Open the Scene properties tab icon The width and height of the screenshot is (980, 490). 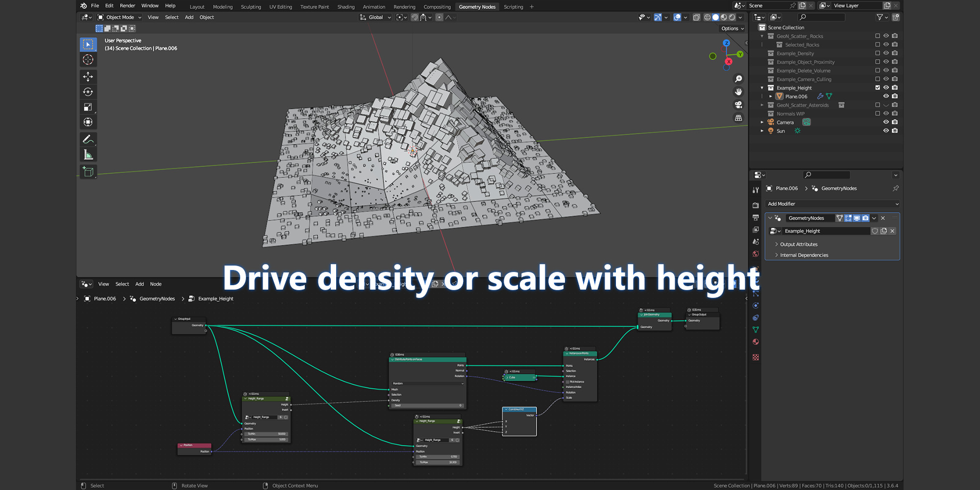(x=756, y=242)
